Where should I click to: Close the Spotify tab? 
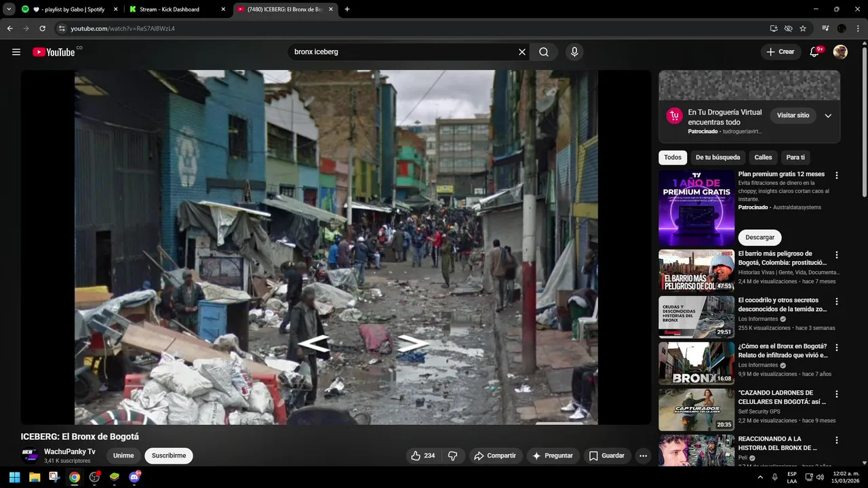click(116, 9)
